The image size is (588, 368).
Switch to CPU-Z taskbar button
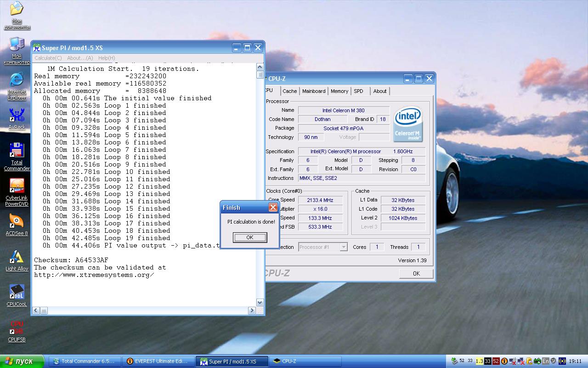tap(305, 361)
